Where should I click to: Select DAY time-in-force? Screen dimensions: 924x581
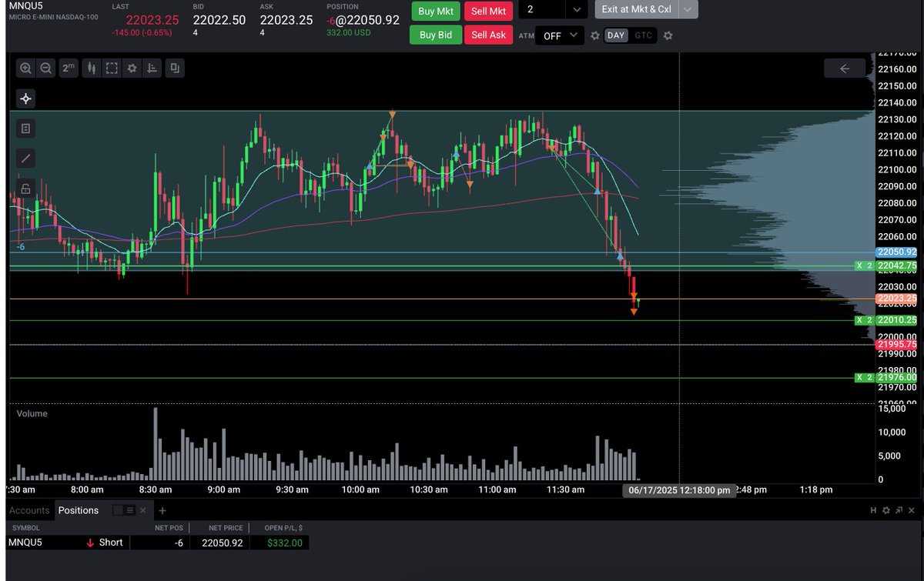tap(615, 35)
